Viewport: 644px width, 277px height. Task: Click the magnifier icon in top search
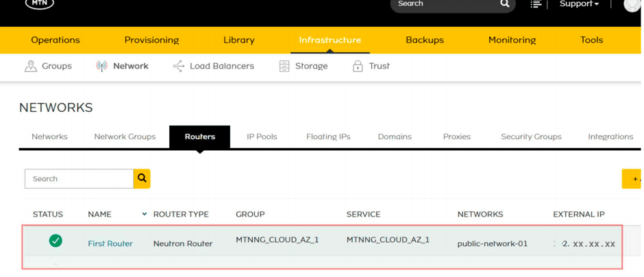pos(504,3)
